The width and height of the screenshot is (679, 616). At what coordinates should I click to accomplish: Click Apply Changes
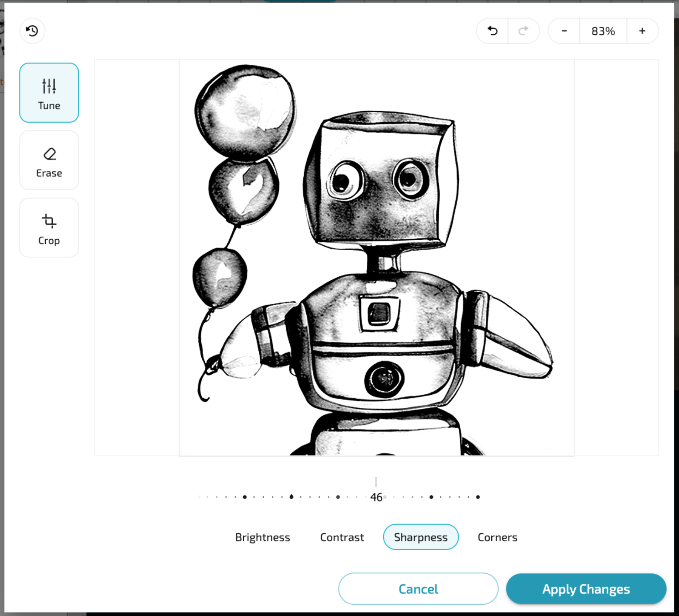click(x=585, y=589)
